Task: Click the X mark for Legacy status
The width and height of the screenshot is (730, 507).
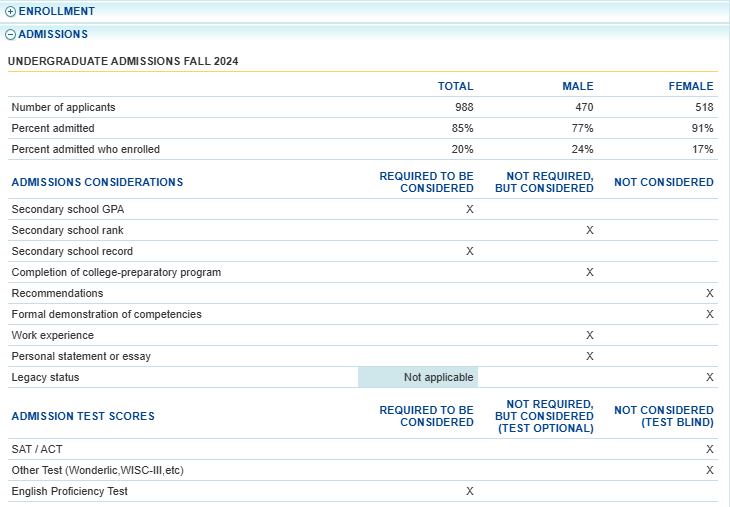Action: coord(710,377)
